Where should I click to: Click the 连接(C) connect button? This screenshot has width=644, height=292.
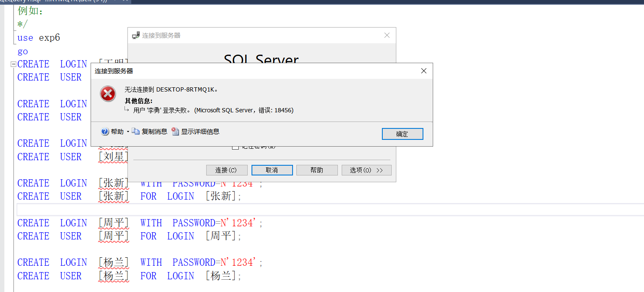(227, 170)
